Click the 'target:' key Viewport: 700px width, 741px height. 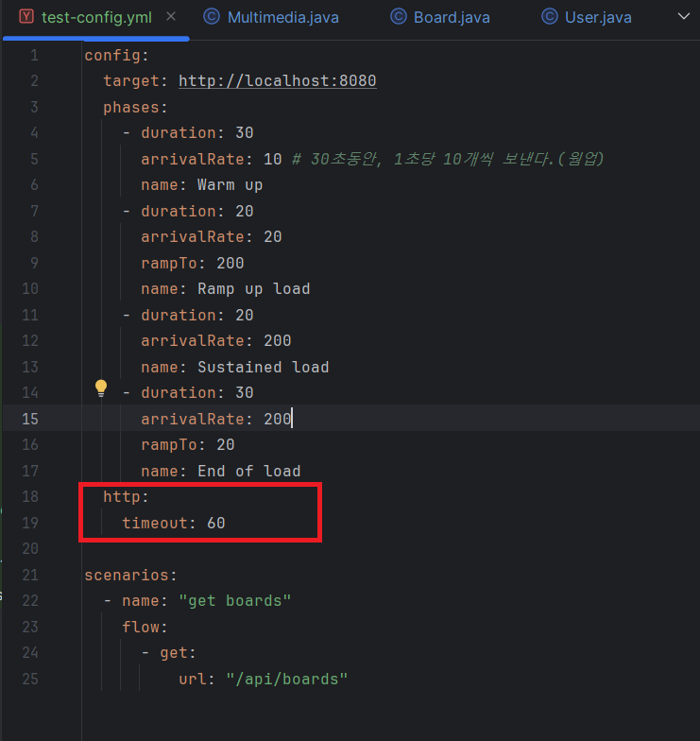(x=136, y=81)
